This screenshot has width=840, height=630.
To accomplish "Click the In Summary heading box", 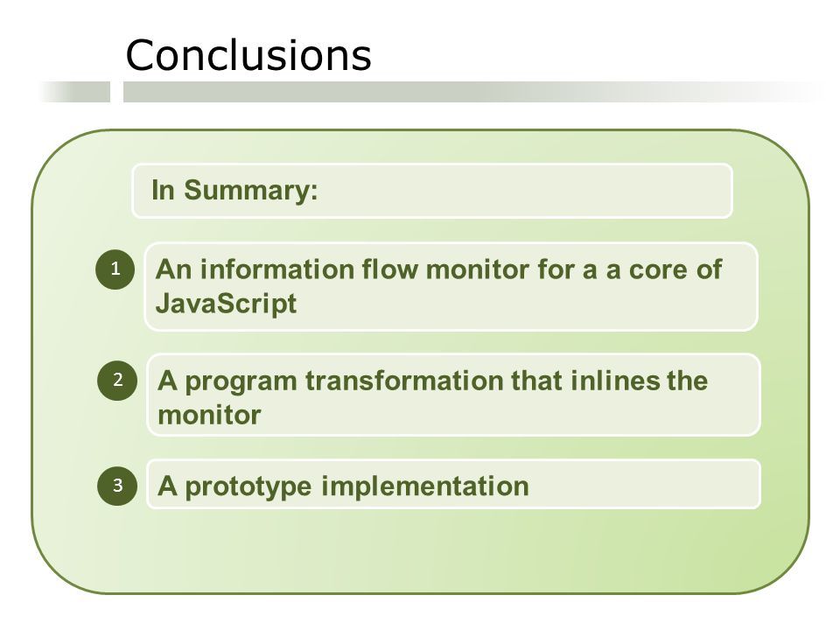I will click(432, 191).
